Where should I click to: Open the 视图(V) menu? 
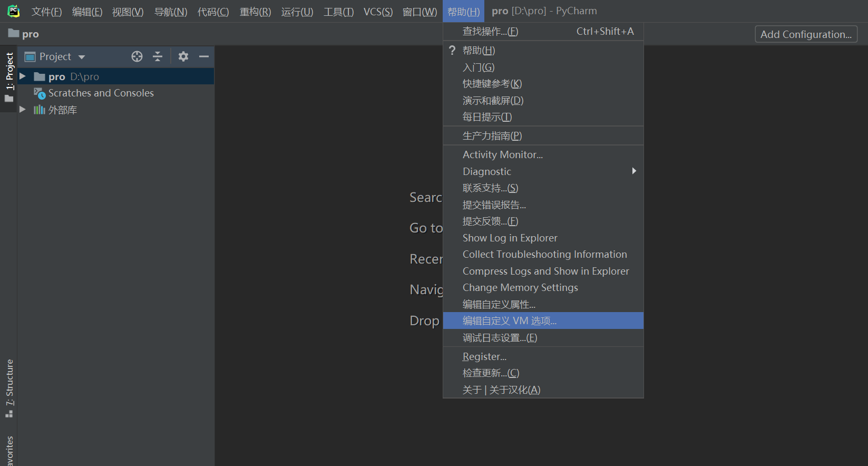click(128, 12)
